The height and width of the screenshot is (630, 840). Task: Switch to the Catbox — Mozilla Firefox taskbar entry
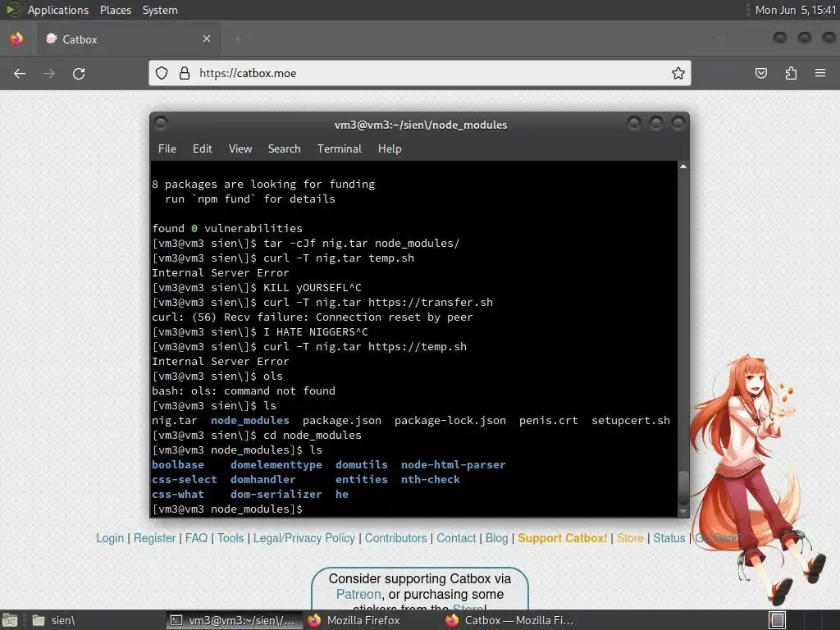[510, 620]
